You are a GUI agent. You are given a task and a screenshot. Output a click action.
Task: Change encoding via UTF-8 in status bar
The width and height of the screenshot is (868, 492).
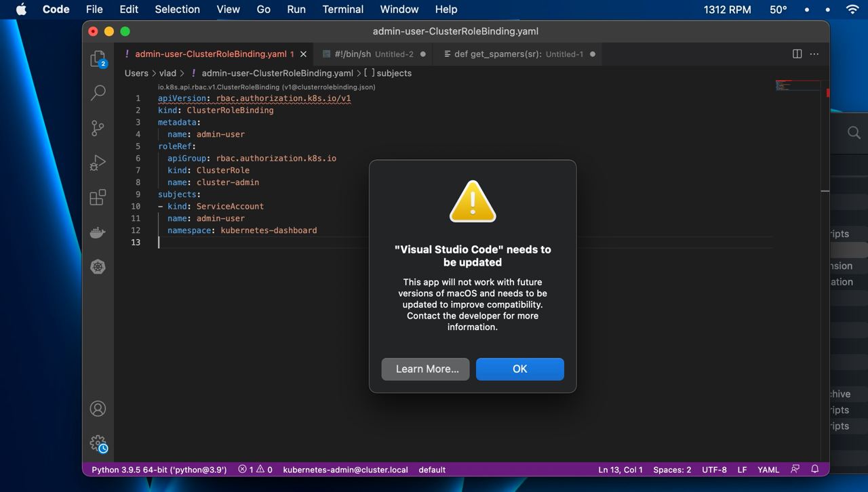pyautogui.click(x=714, y=470)
